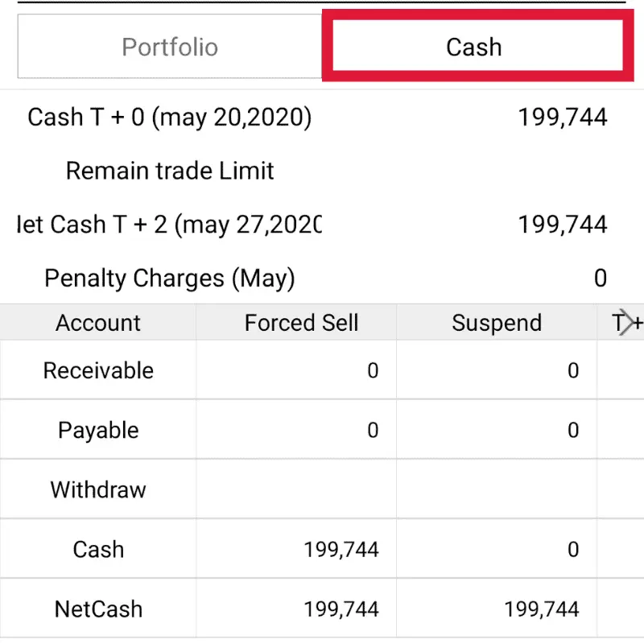Image resolution: width=644 pixels, height=644 pixels.
Task: Select the Net Cash T + 2 row
Action: [169, 225]
